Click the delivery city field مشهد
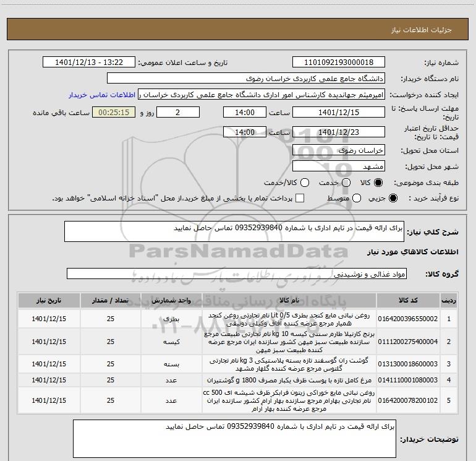476x461 pixels. tap(339, 166)
